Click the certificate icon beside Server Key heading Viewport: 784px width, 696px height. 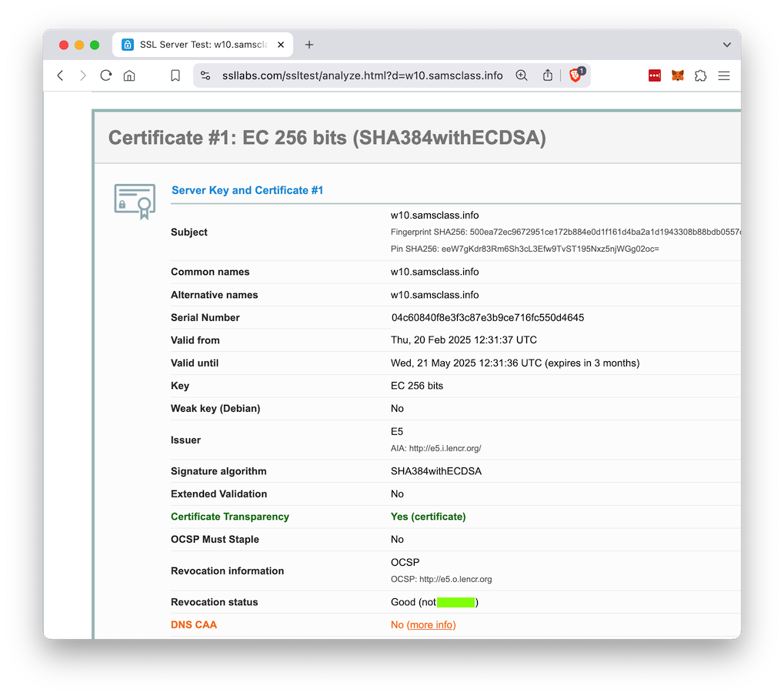[134, 201]
